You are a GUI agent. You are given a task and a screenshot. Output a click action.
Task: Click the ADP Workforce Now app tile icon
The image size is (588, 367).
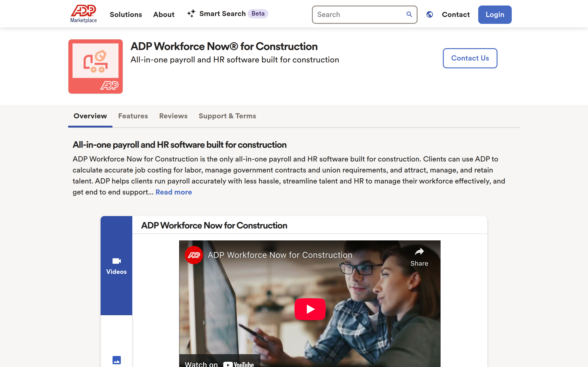coord(95,67)
